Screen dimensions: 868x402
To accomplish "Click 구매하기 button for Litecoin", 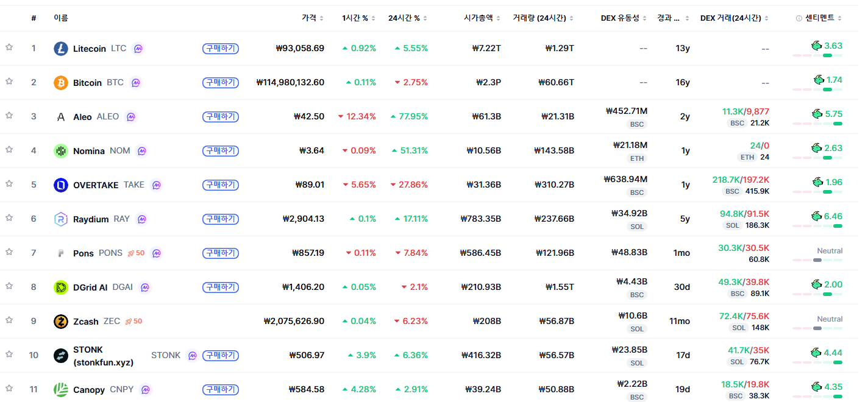I will point(221,48).
